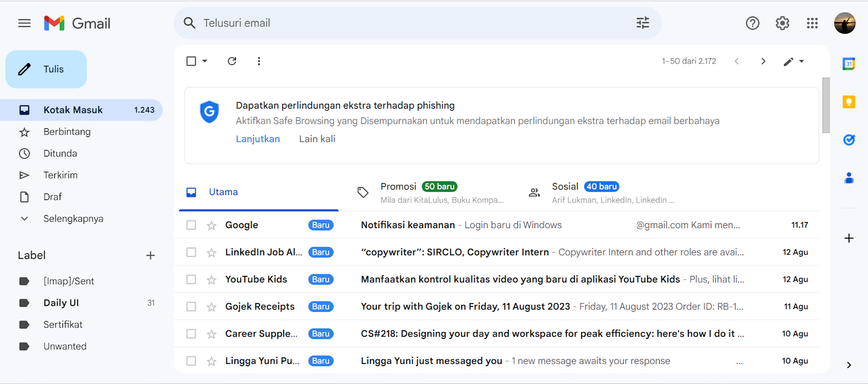The width and height of the screenshot is (868, 384).
Task: Star the Lingga Yuni email
Action: 212,361
